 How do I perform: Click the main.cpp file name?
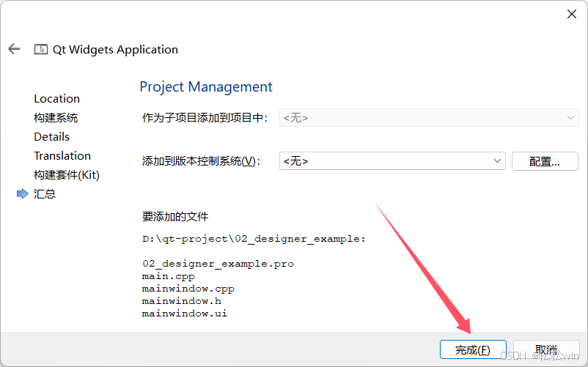pyautogui.click(x=169, y=276)
